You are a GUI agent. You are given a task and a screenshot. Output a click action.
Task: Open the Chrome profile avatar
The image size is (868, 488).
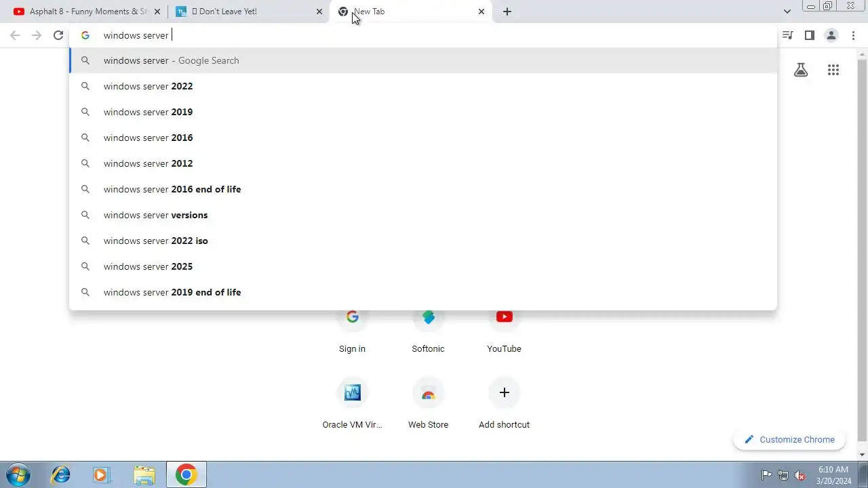(831, 35)
